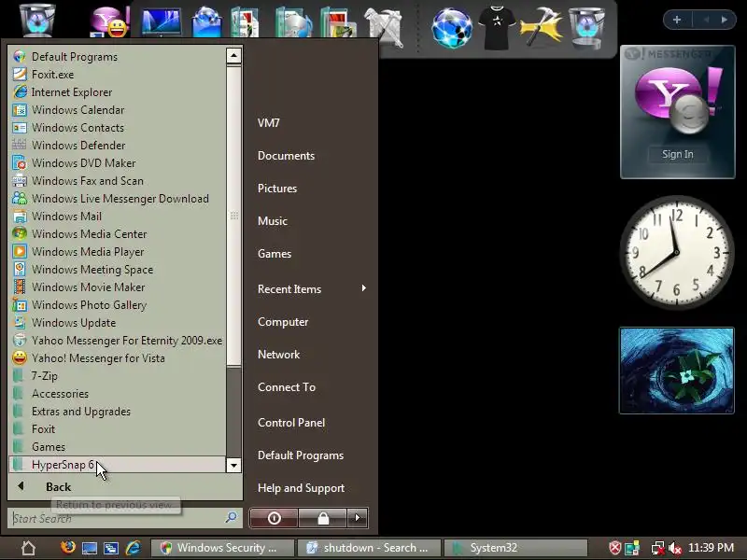Launch Windows Defender
The height and width of the screenshot is (560, 747).
point(117,146)
